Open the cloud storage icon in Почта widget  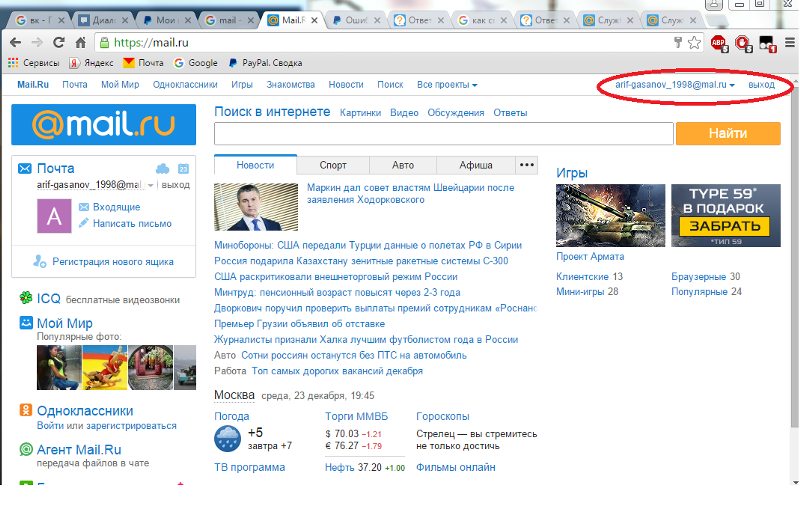click(x=162, y=168)
